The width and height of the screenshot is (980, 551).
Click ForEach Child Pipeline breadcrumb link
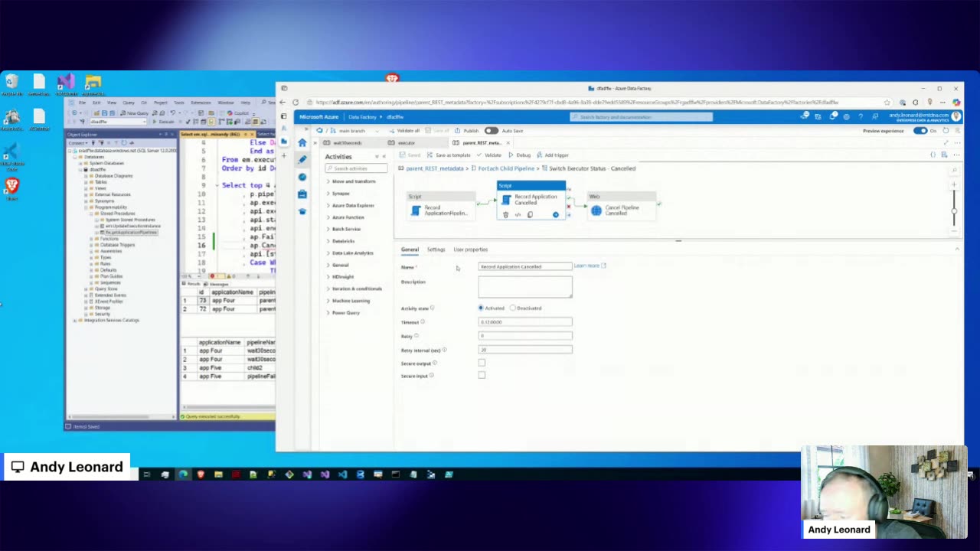[x=506, y=168]
